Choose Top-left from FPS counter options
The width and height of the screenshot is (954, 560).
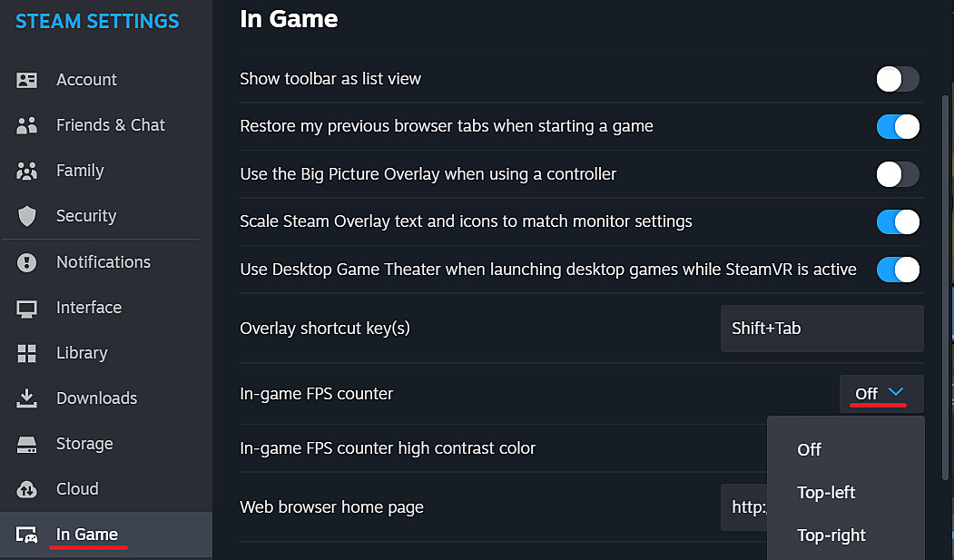pyautogui.click(x=826, y=493)
